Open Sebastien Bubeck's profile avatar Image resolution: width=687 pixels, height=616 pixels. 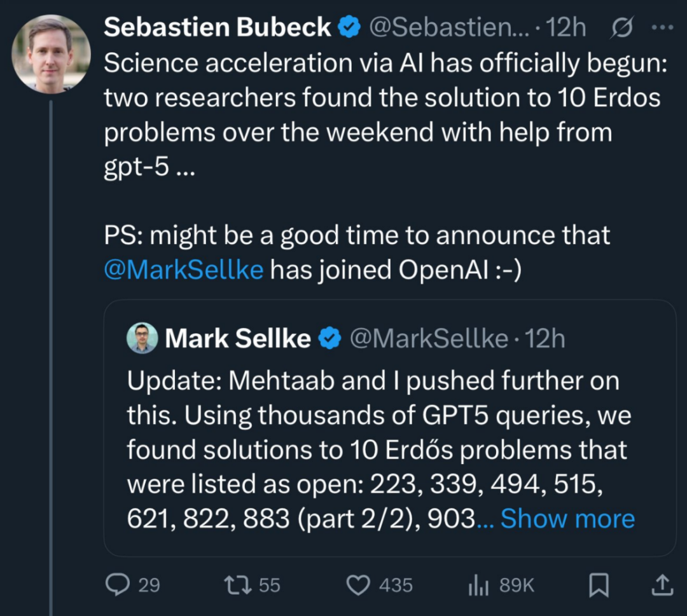51,54
